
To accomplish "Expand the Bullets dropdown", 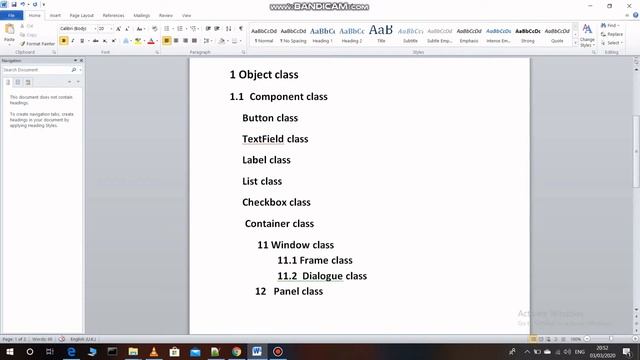I will [x=173, y=29].
